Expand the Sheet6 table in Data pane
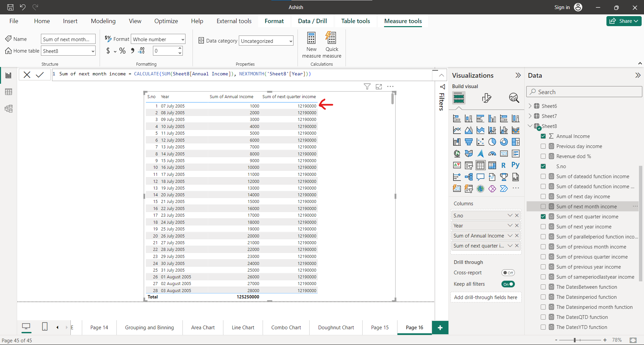The height and width of the screenshot is (345, 644). (530, 106)
